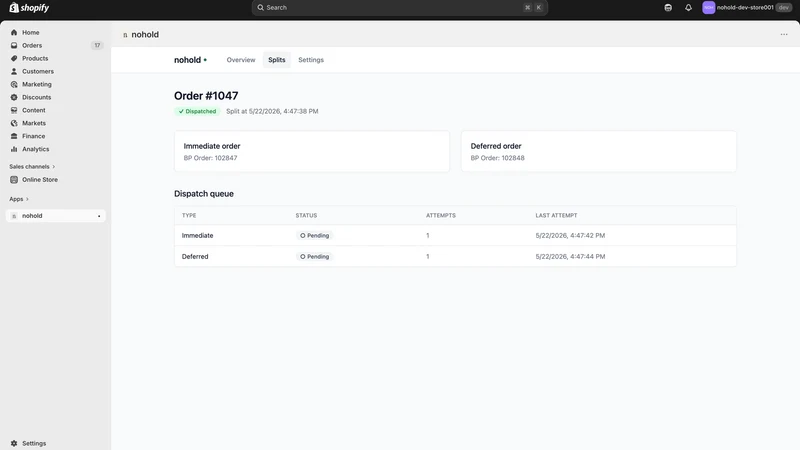The width and height of the screenshot is (800, 450).
Task: Open Settings at sidebar bottom
Action: tap(34, 443)
